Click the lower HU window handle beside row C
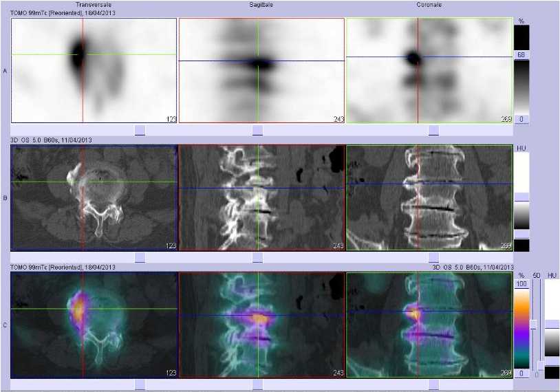Screen dimensions: 560x392 552,362
